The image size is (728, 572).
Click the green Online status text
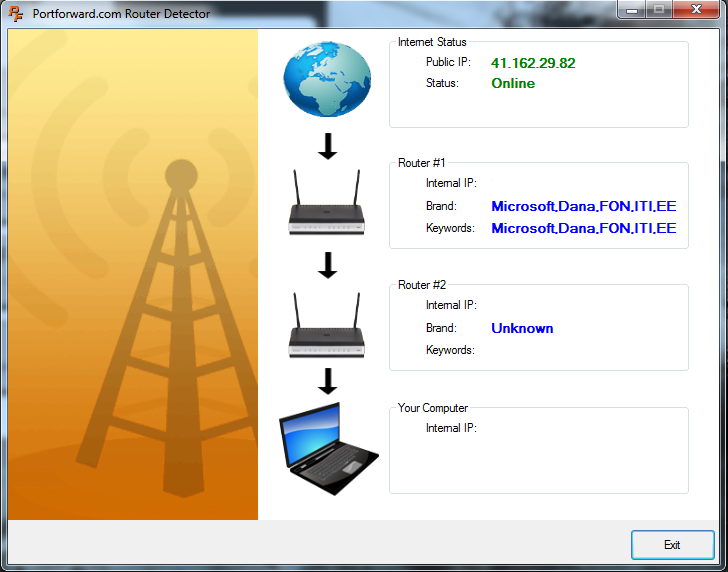(513, 84)
